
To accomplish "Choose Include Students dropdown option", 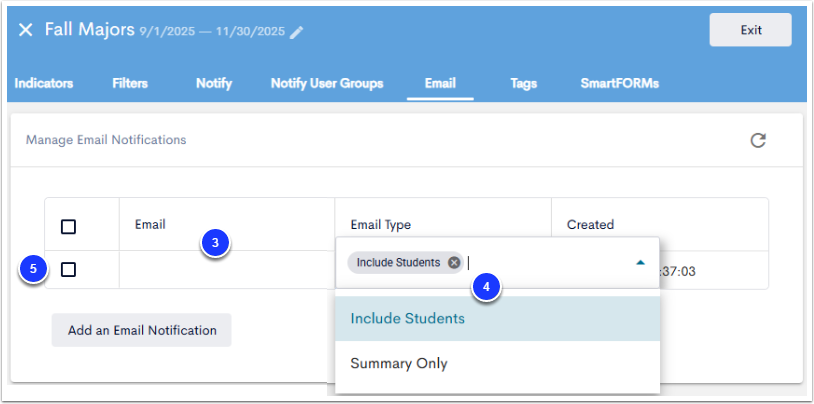I will click(497, 318).
